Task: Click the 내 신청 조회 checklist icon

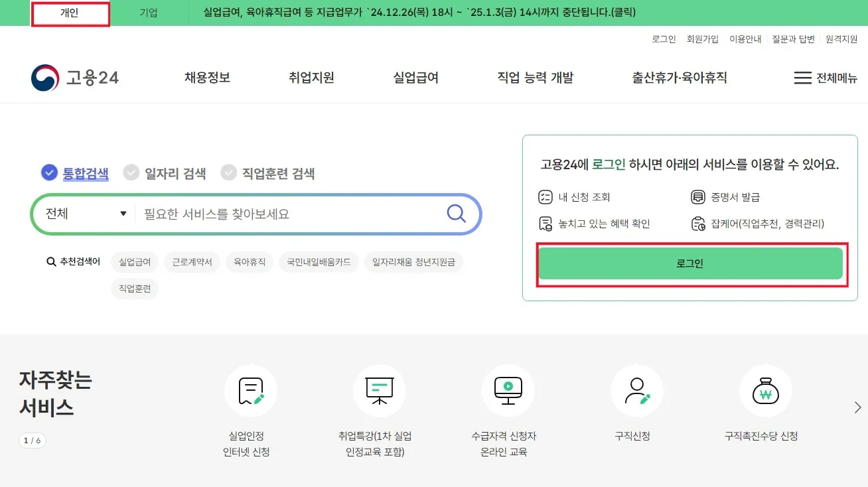Action: pyautogui.click(x=545, y=197)
